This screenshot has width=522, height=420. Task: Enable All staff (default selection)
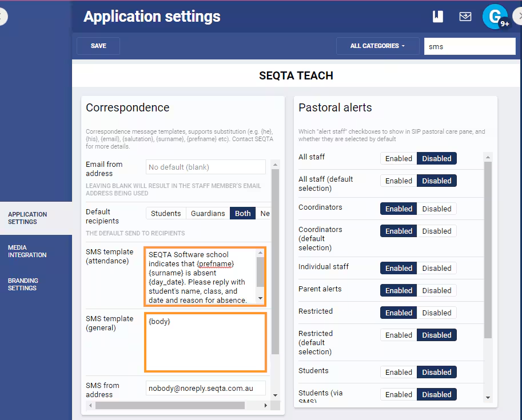click(399, 181)
